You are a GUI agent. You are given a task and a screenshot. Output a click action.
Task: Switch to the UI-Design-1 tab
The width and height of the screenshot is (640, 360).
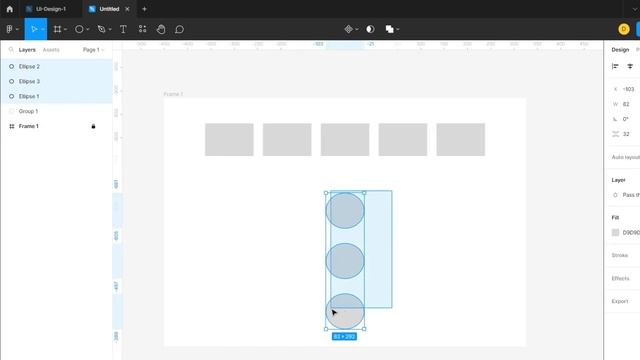pos(46,9)
